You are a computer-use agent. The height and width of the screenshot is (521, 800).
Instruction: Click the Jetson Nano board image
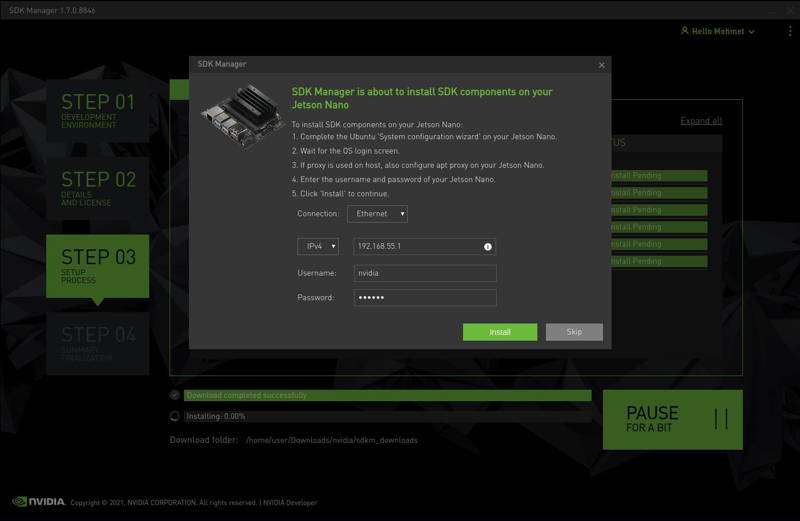[x=242, y=116]
